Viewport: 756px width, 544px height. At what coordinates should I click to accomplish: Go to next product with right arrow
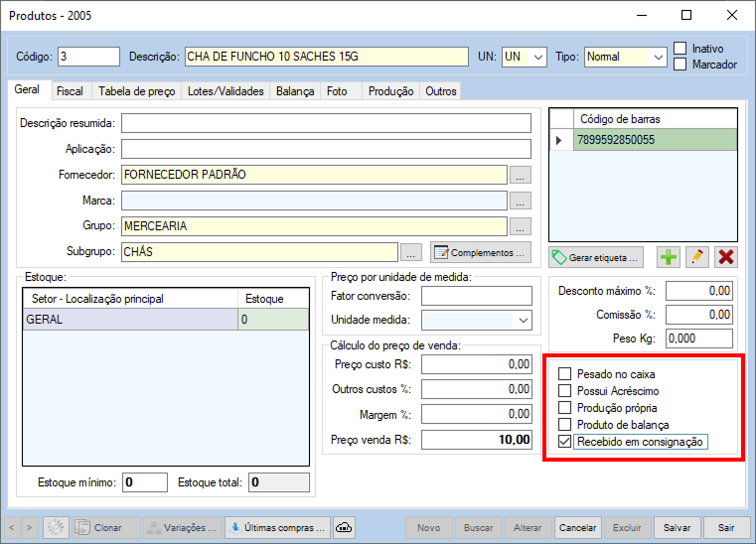click(30, 527)
